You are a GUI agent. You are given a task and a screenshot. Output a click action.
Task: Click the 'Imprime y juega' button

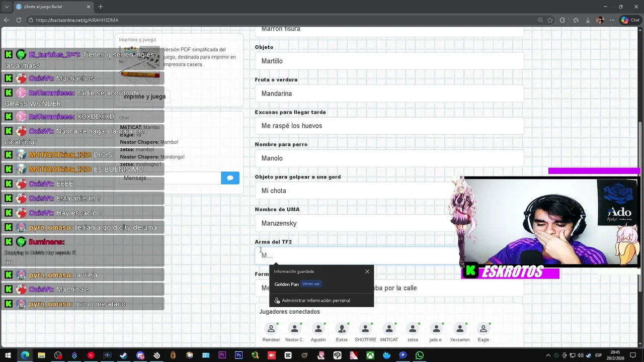(144, 97)
